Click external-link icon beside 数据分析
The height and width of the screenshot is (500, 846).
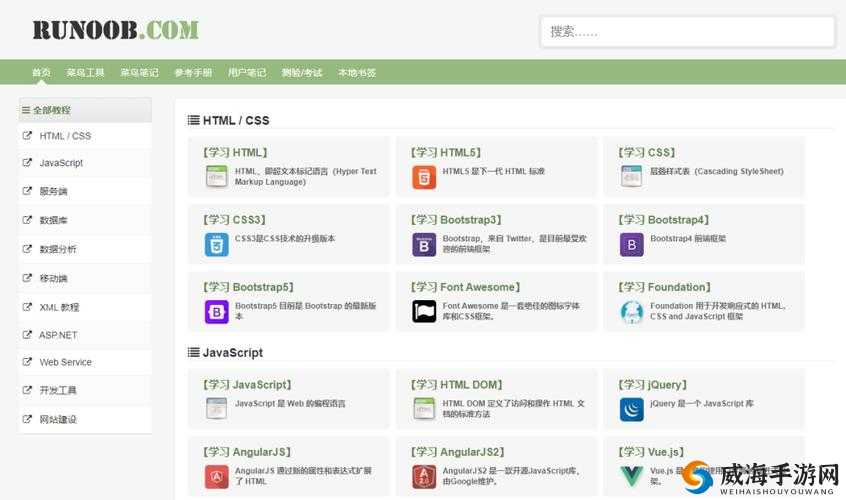coord(27,249)
